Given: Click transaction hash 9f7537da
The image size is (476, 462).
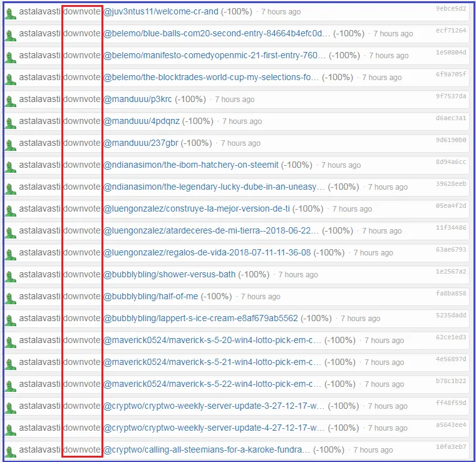Looking at the screenshot, I should point(451,96).
